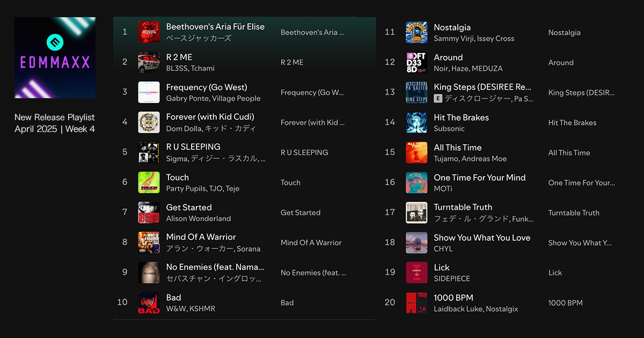
Task: Open album entry All This Time
Action: click(569, 152)
